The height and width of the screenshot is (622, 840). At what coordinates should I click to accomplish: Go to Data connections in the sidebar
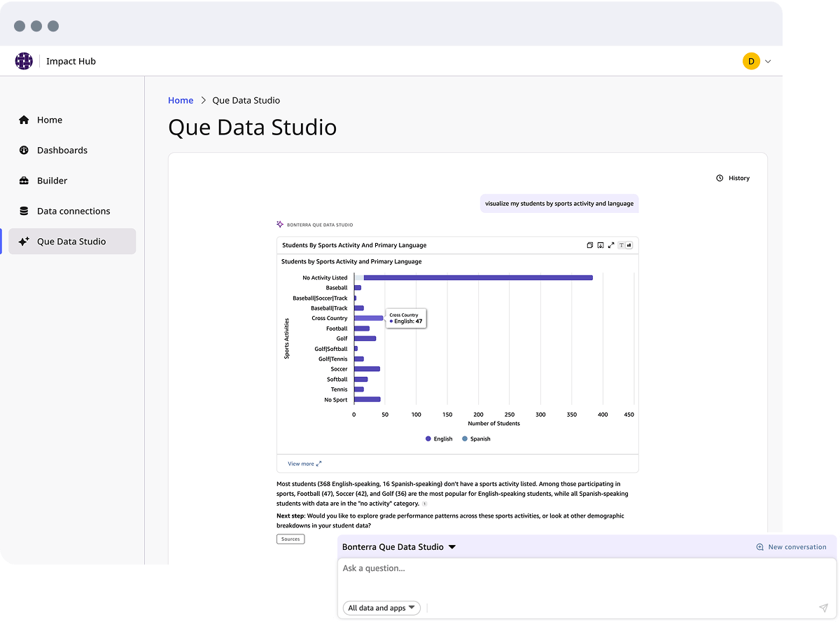[73, 211]
